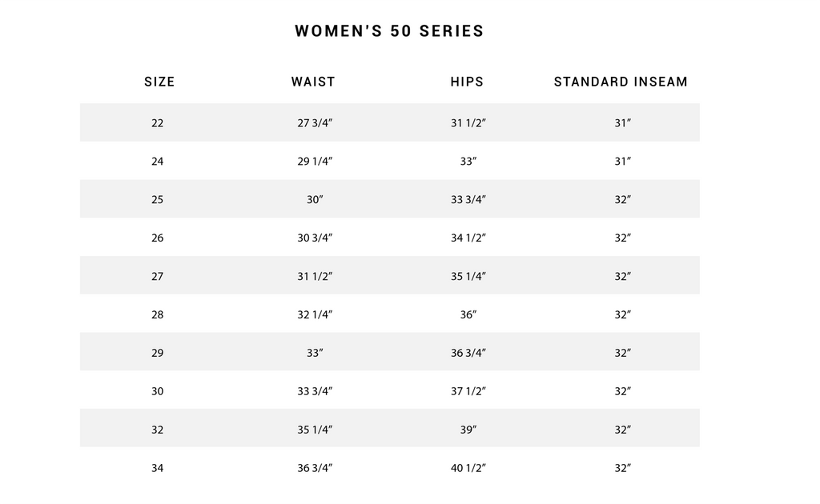Select size 32 cell
820x504 pixels.
click(x=158, y=430)
